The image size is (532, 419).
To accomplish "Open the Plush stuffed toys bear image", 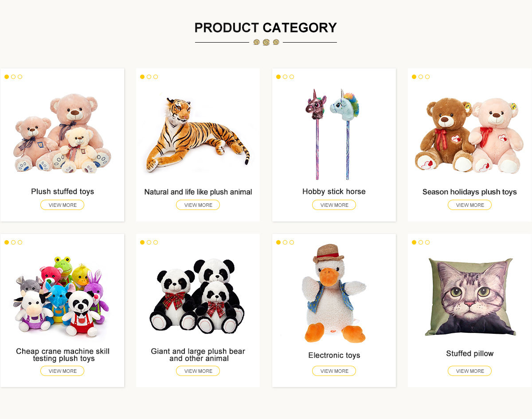I will (62, 133).
